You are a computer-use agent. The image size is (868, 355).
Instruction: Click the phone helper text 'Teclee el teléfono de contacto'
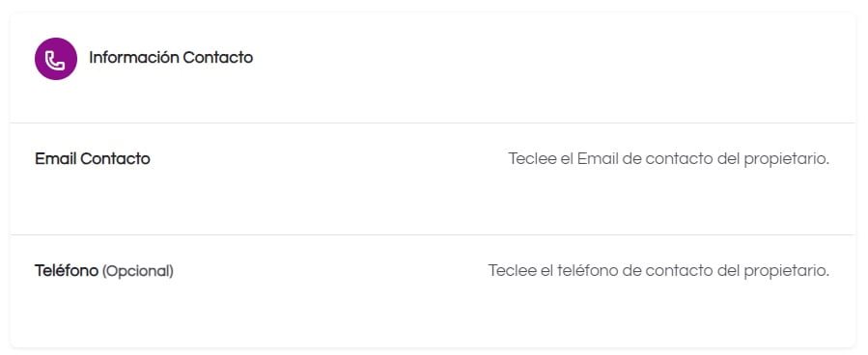[658, 271]
